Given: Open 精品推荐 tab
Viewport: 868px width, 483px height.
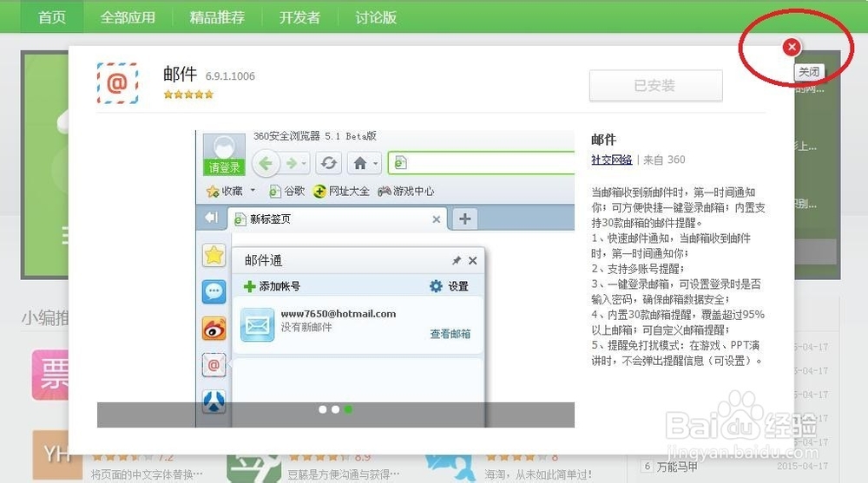Looking at the screenshot, I should 217,17.
